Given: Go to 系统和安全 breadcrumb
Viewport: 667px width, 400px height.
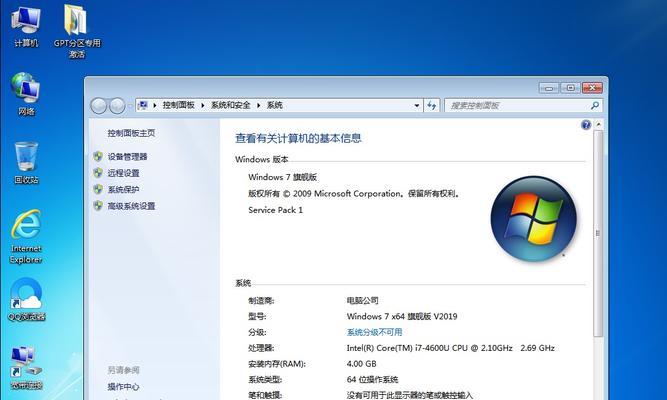Looking at the screenshot, I should click(231, 105).
